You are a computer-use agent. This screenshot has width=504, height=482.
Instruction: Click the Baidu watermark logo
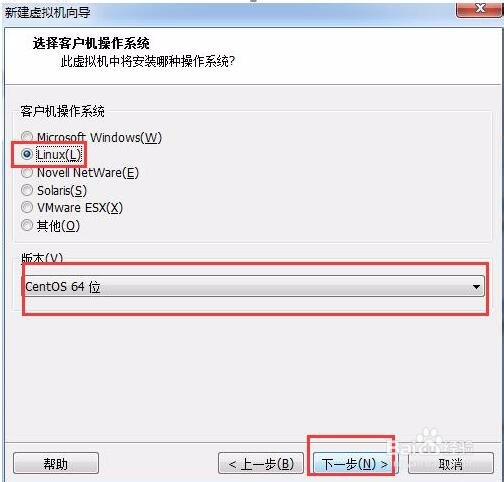pos(431,443)
